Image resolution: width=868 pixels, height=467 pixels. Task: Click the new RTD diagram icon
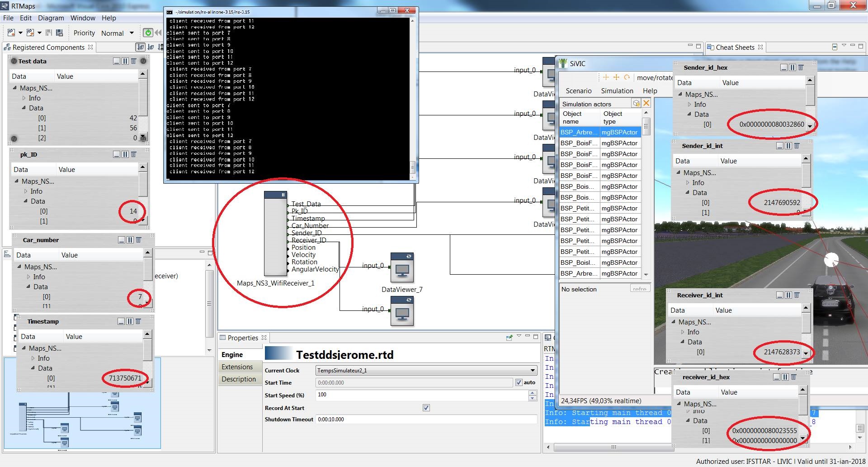[11, 33]
